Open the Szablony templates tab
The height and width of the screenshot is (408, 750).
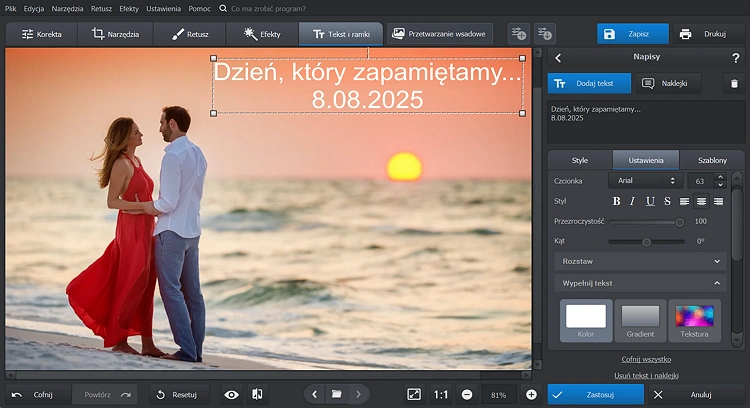[x=712, y=160]
